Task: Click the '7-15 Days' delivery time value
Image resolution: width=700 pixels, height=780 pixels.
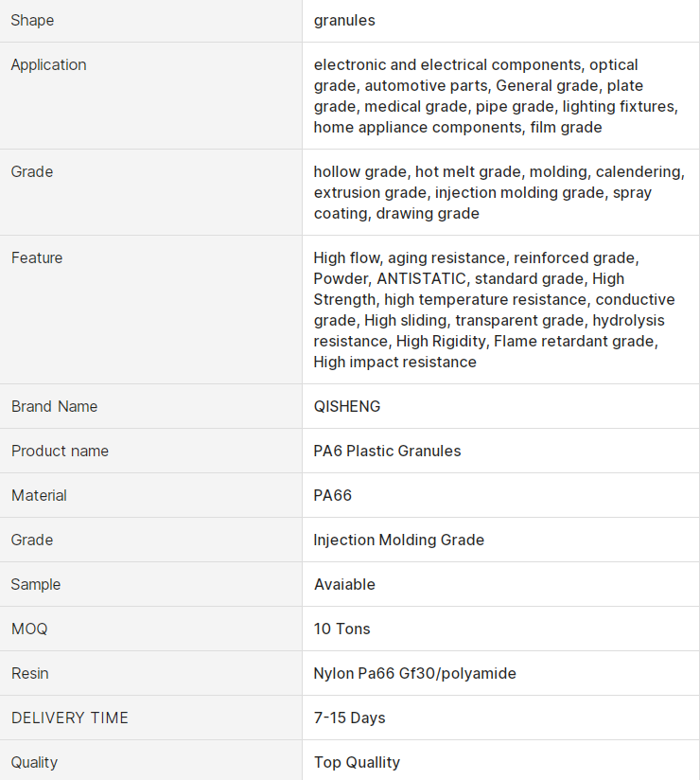Action: tap(349, 718)
